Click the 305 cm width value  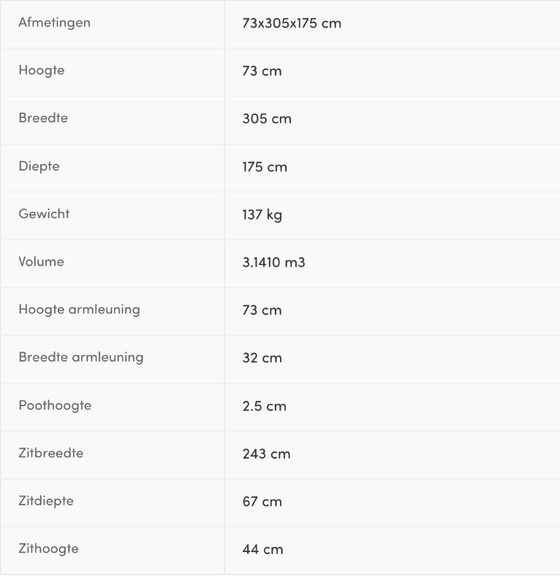coord(267,119)
